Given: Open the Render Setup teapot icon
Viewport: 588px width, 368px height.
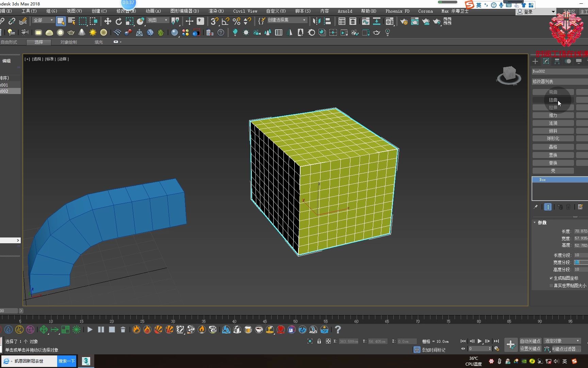Looking at the screenshot, I should click(x=404, y=21).
